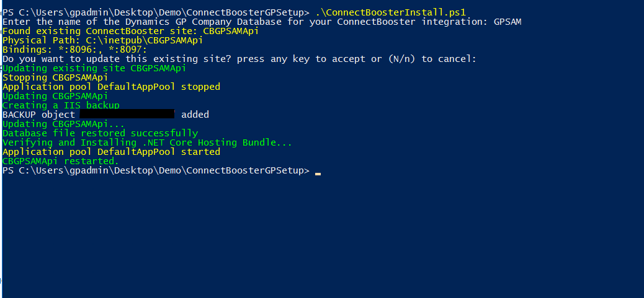This screenshot has height=298, width=644.
Task: Click the 'Creating a IIS backup' line
Action: click(61, 105)
